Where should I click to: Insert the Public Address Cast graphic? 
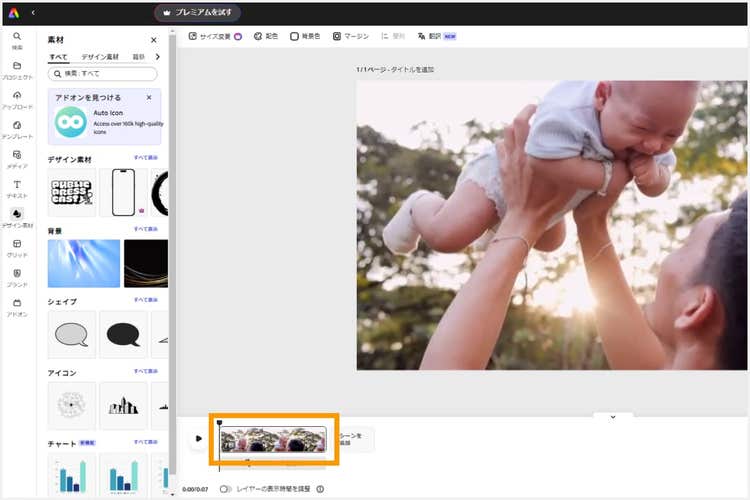(x=72, y=192)
